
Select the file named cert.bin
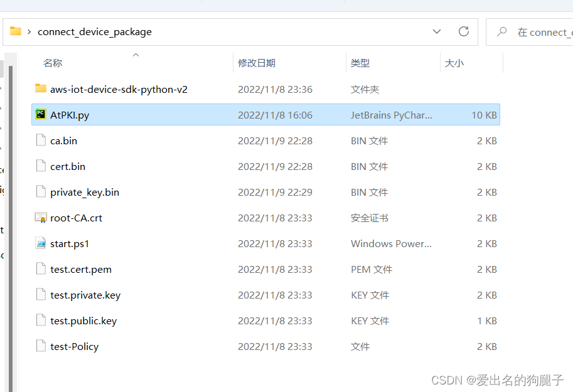pyautogui.click(x=68, y=167)
